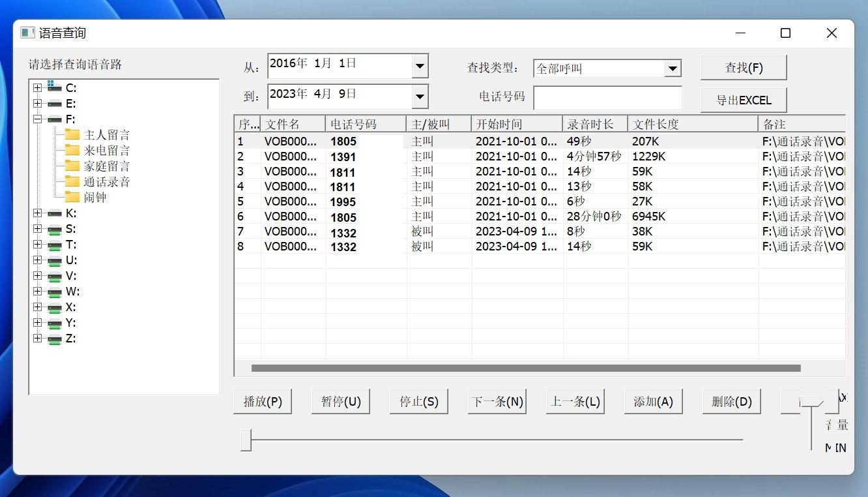The height and width of the screenshot is (497, 868).
Task: Click the 开始时间 column header
Action: [517, 124]
